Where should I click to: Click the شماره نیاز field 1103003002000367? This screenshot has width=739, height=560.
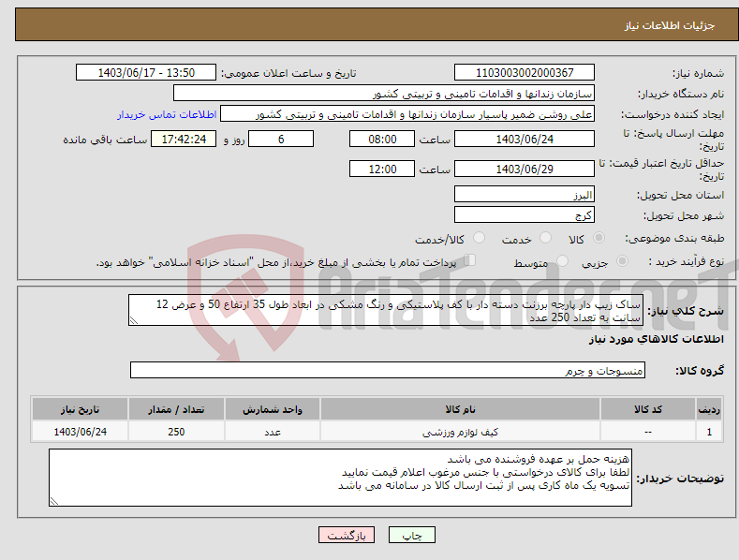525,73
